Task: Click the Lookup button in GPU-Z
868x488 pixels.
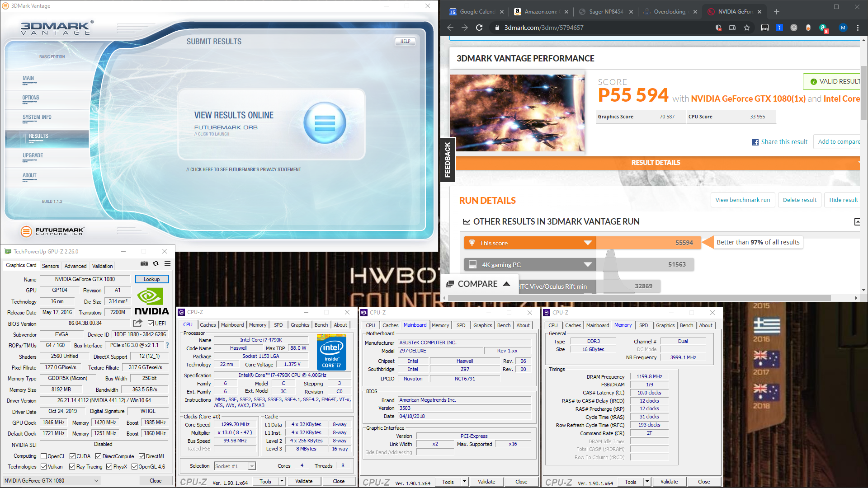Action: 152,279
